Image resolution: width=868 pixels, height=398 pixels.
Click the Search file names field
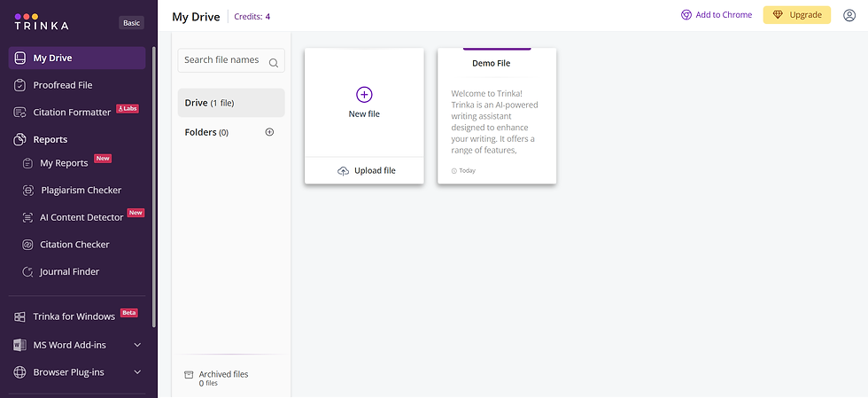[231, 60]
